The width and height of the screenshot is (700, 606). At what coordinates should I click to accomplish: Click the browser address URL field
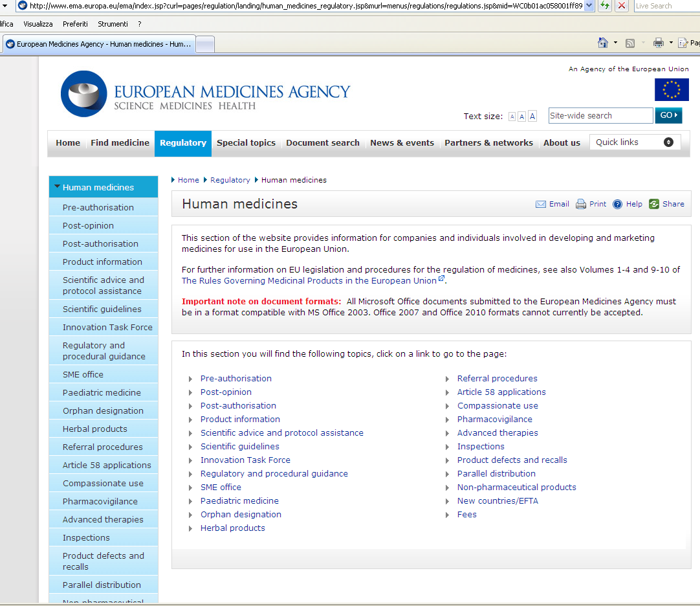(306, 6)
